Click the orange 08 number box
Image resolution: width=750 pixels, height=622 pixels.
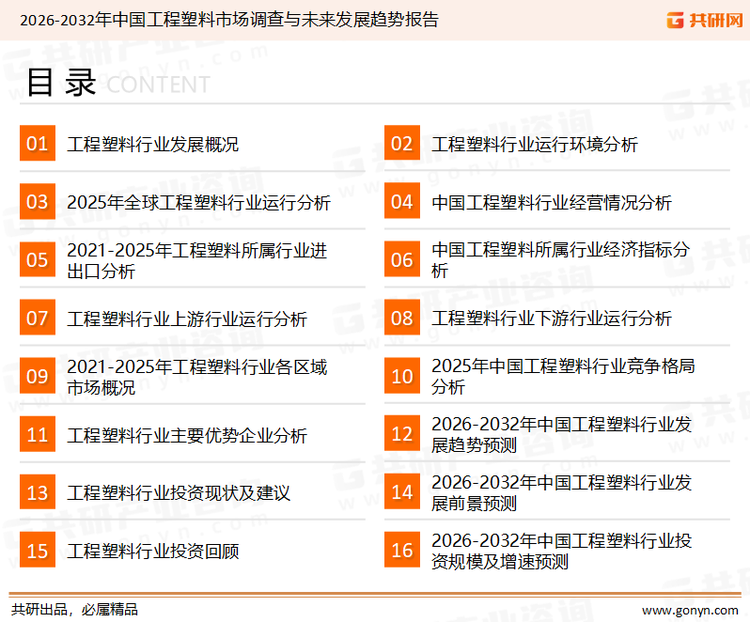[x=402, y=318]
